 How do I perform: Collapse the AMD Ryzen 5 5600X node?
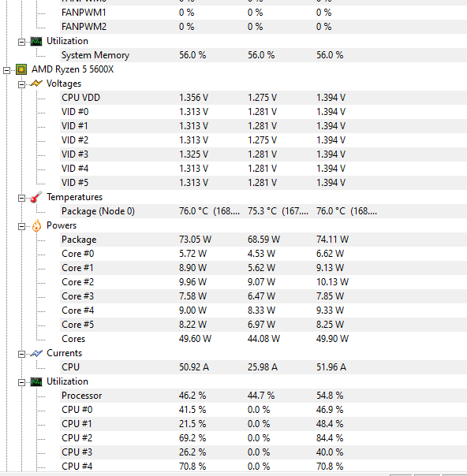tap(6, 70)
